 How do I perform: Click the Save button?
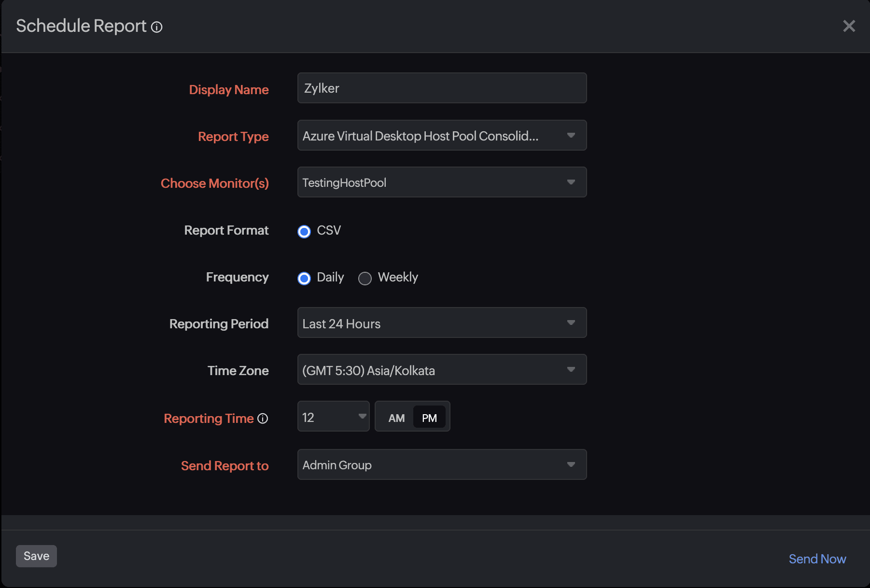point(36,556)
